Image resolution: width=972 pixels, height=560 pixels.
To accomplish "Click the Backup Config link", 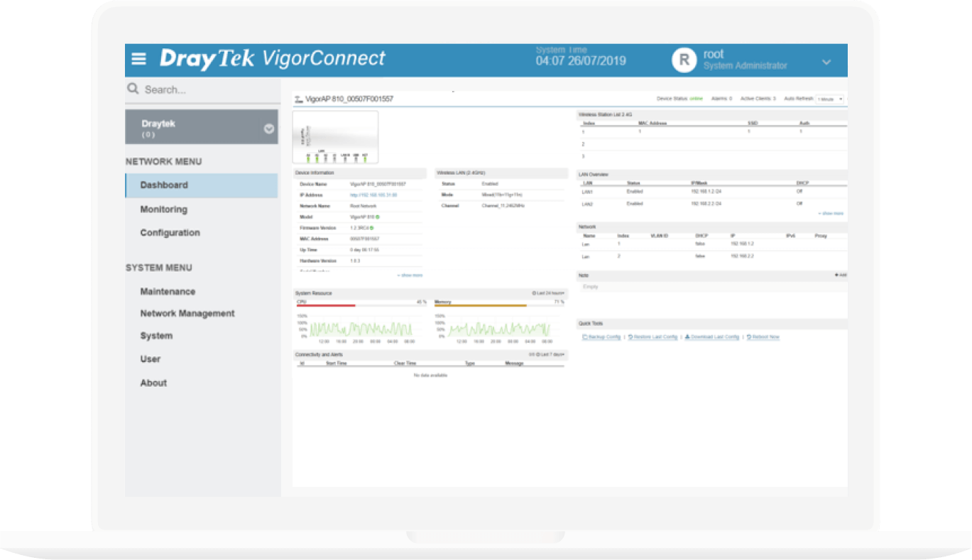I will pos(601,337).
